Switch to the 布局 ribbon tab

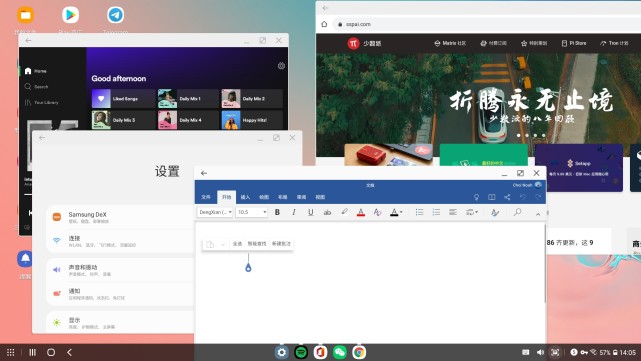[x=283, y=197]
